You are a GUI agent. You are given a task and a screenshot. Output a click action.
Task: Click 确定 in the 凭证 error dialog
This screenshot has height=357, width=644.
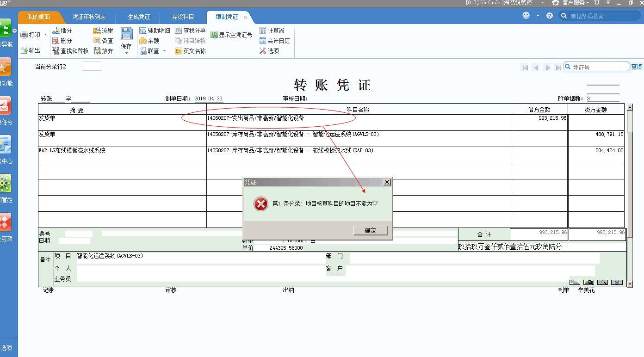[371, 230]
